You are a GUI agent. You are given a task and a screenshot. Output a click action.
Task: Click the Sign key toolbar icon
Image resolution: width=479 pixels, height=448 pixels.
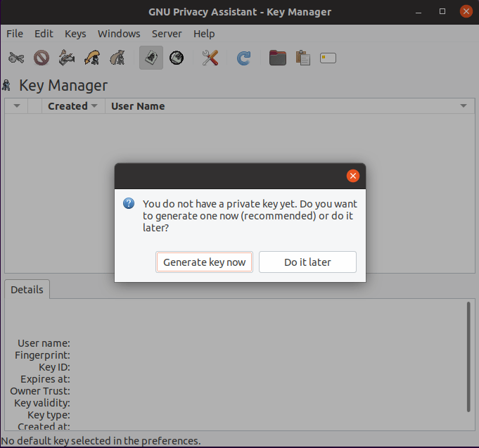coord(67,58)
